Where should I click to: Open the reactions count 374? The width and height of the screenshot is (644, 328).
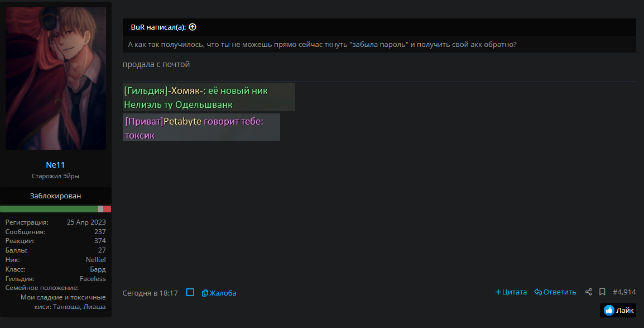point(100,241)
